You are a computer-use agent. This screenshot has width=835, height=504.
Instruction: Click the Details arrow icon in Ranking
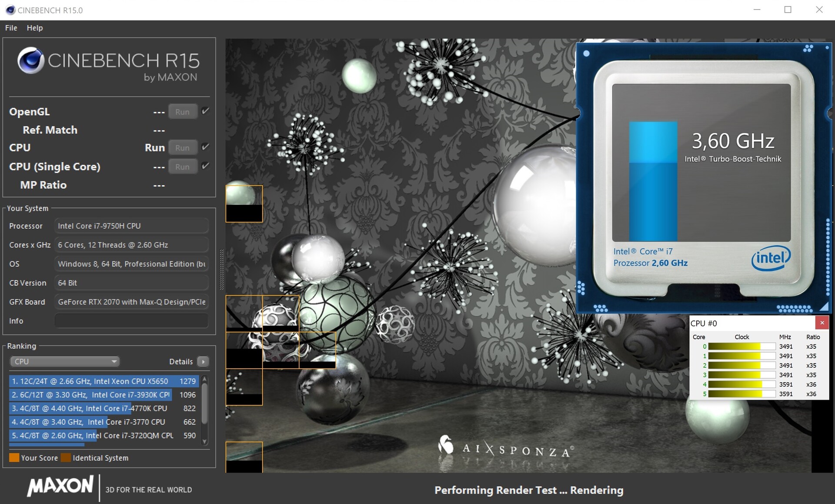pyautogui.click(x=203, y=361)
